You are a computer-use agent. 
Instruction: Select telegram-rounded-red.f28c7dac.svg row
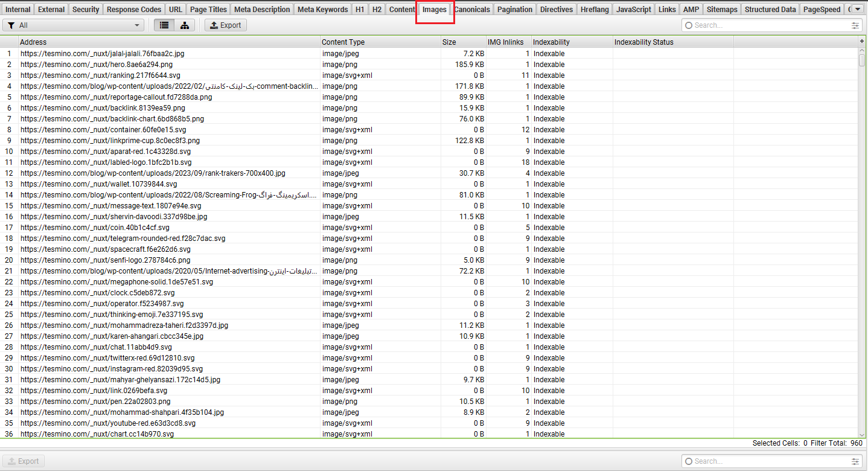[x=429, y=239]
